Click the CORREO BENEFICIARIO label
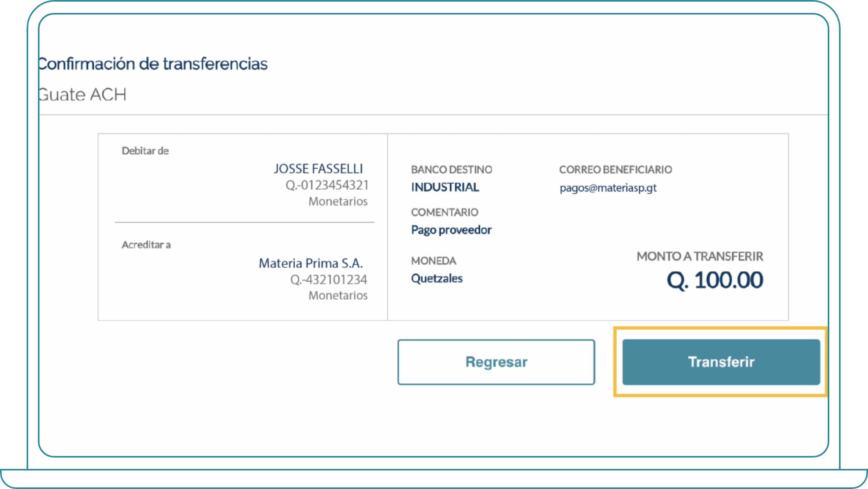 (615, 170)
